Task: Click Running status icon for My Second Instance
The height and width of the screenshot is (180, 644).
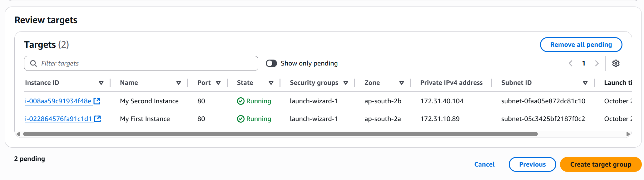Action: 240,101
